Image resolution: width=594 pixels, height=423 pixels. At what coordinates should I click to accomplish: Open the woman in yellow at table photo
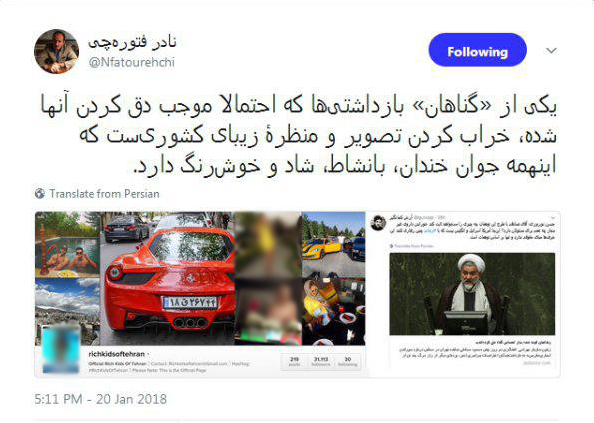click(x=333, y=311)
